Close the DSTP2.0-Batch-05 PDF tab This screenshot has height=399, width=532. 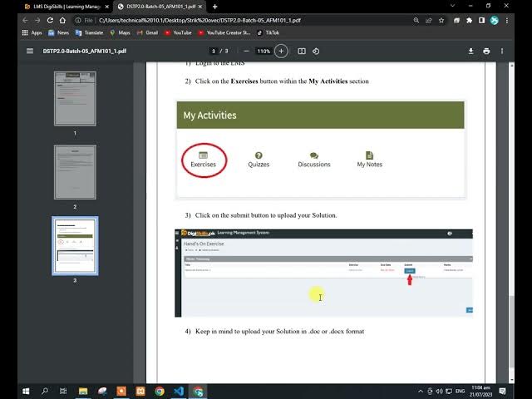(x=199, y=7)
